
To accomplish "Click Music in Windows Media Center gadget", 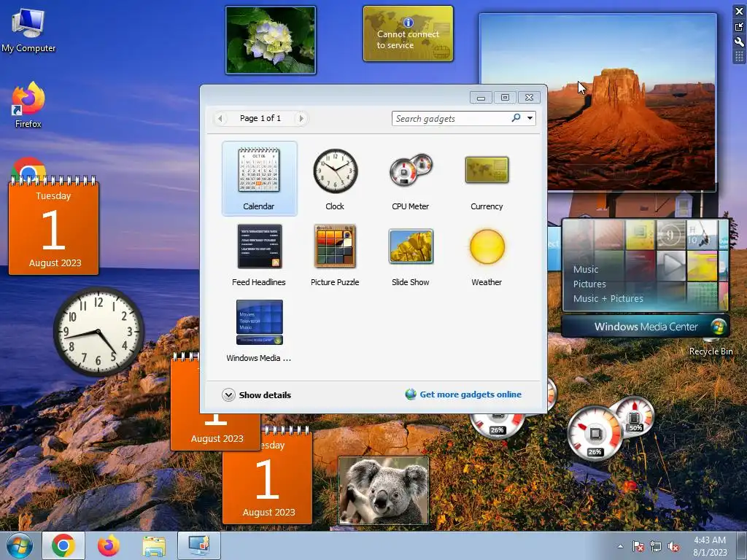I will tap(586, 270).
